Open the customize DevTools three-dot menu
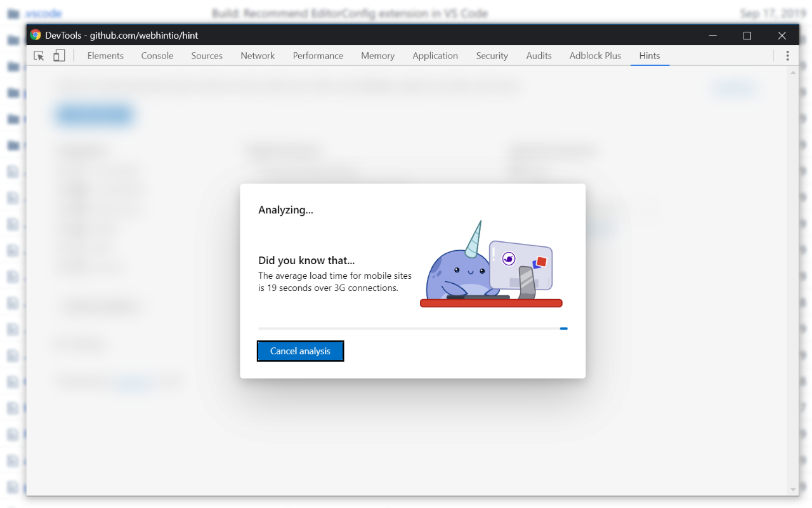Image resolution: width=812 pixels, height=508 pixels. pyautogui.click(x=787, y=56)
